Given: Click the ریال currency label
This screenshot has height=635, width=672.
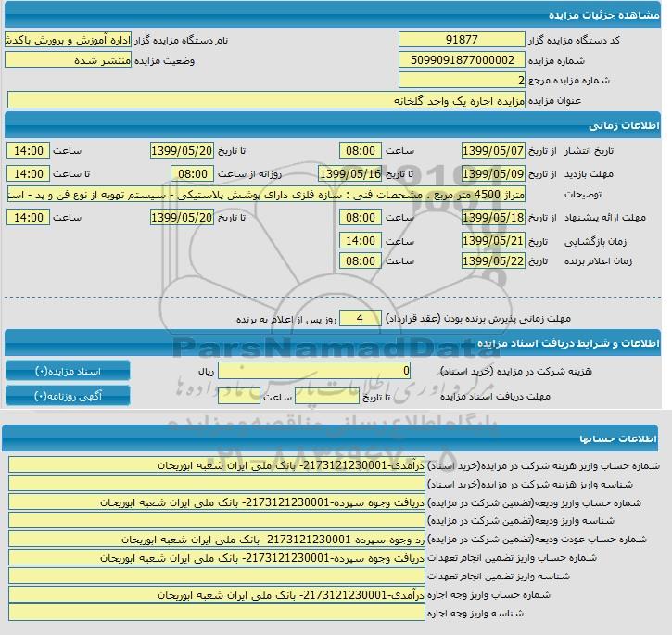Looking at the screenshot, I should point(206,372).
